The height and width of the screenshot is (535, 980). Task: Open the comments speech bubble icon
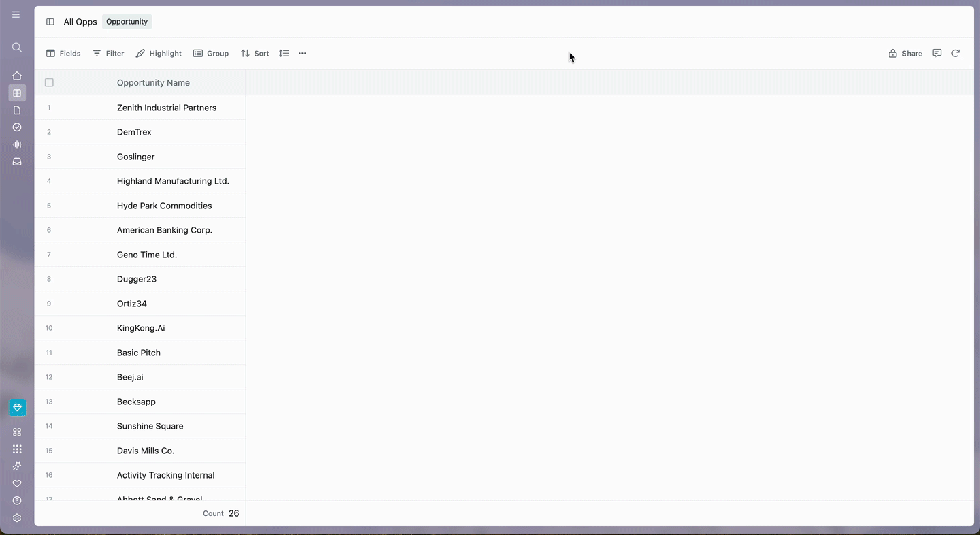(x=937, y=53)
